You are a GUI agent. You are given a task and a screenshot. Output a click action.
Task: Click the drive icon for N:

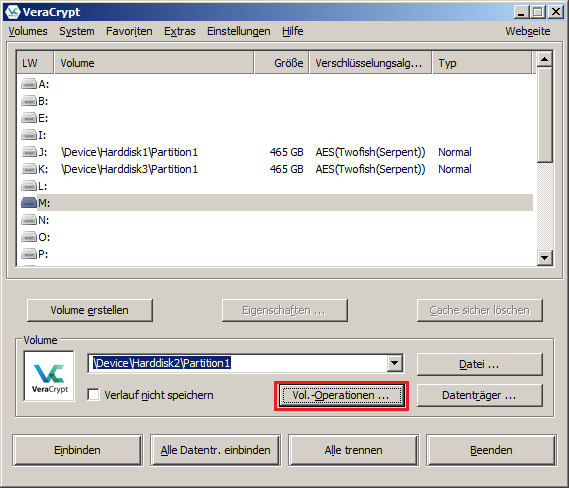29,220
